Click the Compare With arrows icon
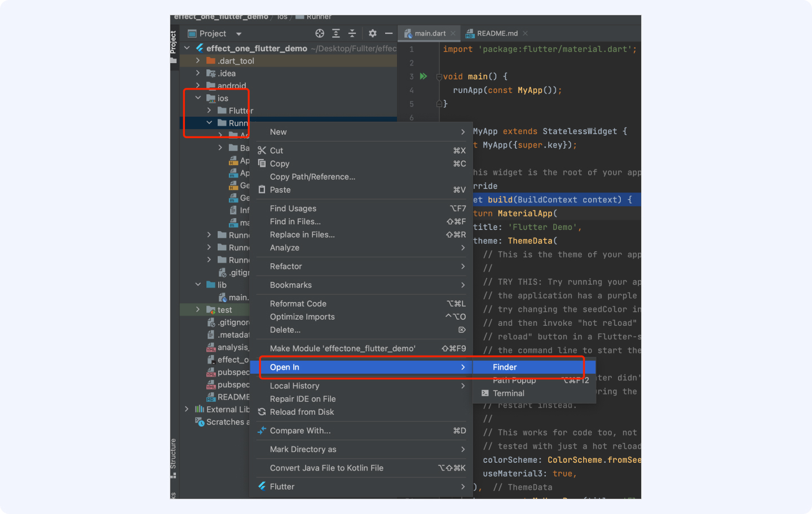812x514 pixels. tap(262, 431)
